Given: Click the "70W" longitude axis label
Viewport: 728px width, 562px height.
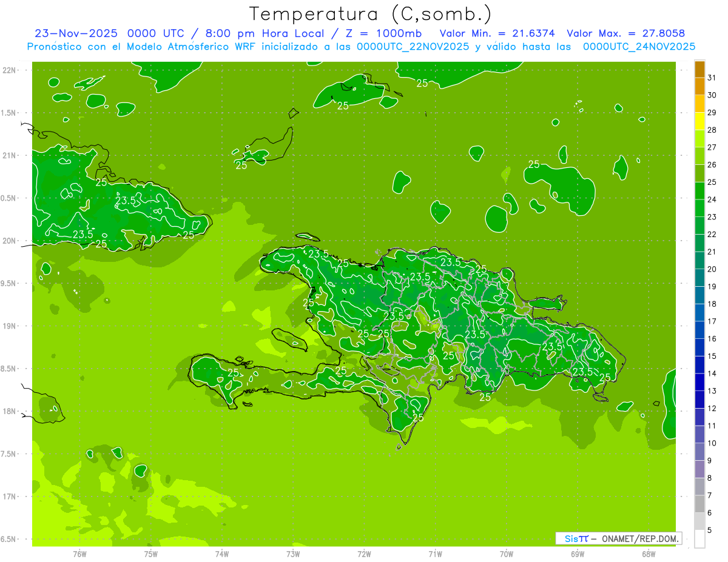Looking at the screenshot, I should 507,554.
